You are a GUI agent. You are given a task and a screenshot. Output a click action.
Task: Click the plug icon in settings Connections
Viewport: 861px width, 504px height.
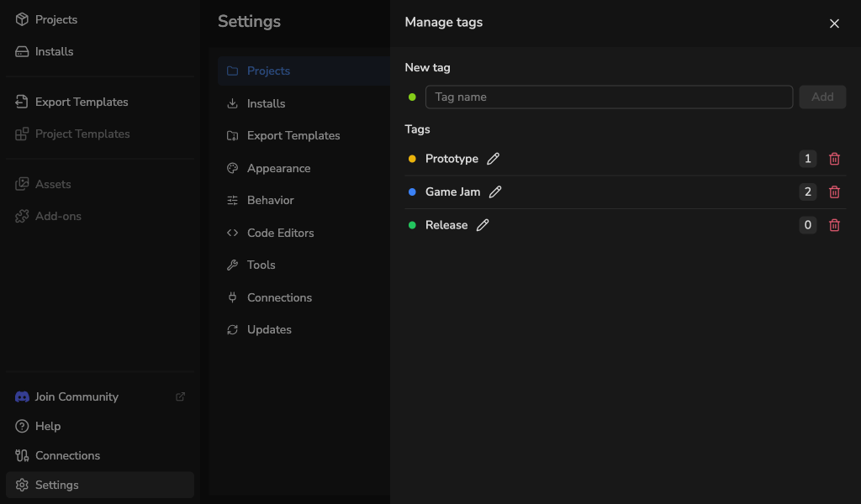(x=232, y=298)
